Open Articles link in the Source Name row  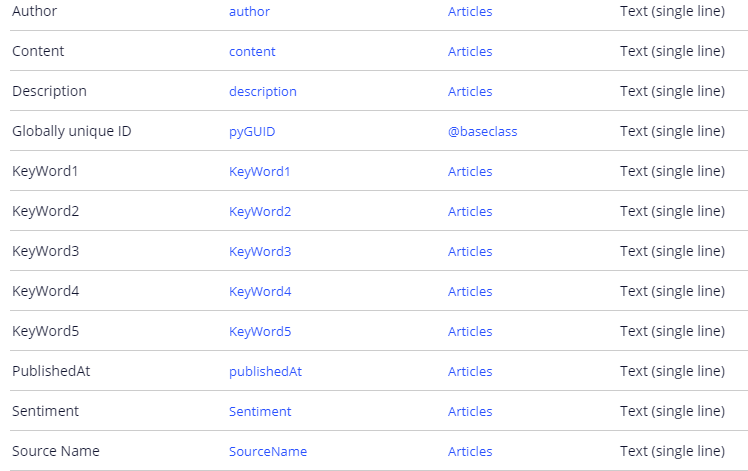point(470,451)
